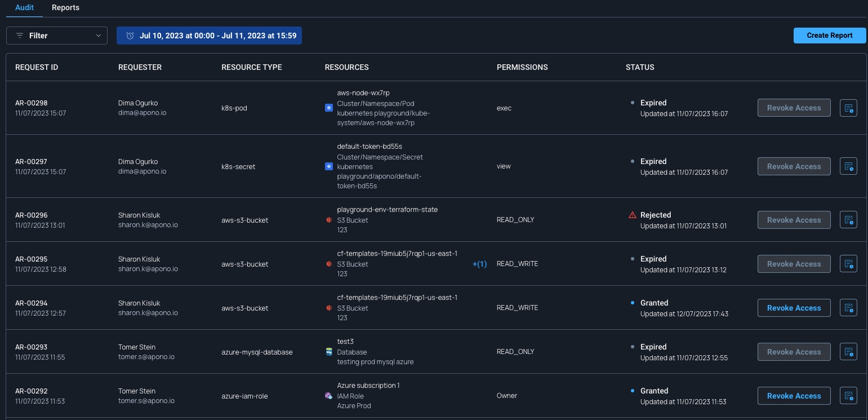Open details icon for request AR-00296
Screen dimensions: 868x420
(848, 220)
